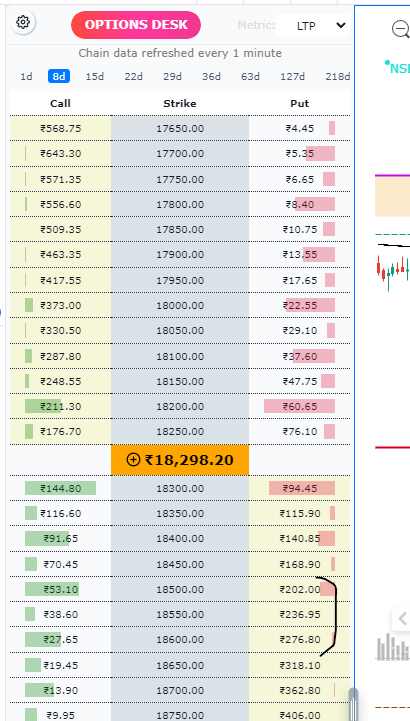Click call price ₹27.65

[61, 640]
